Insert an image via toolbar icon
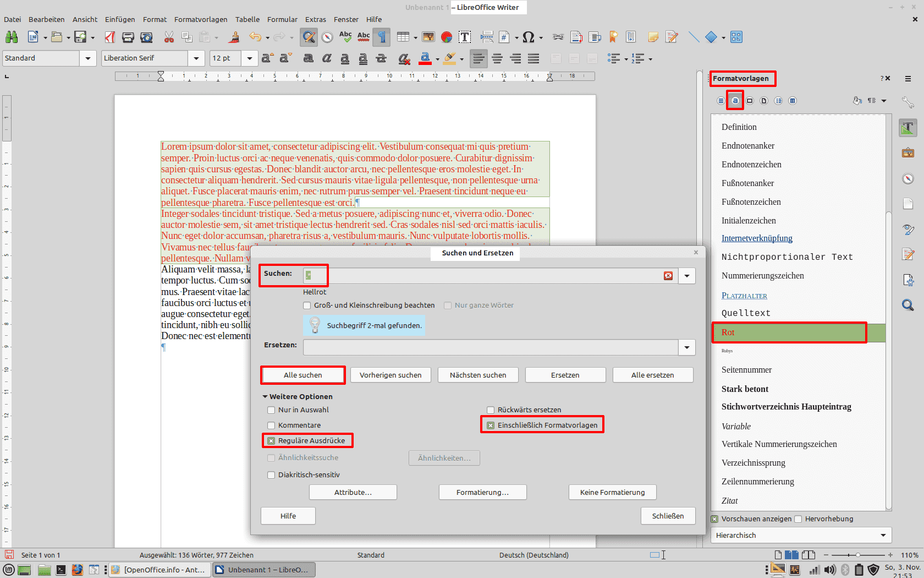Image resolution: width=924 pixels, height=578 pixels. [428, 37]
